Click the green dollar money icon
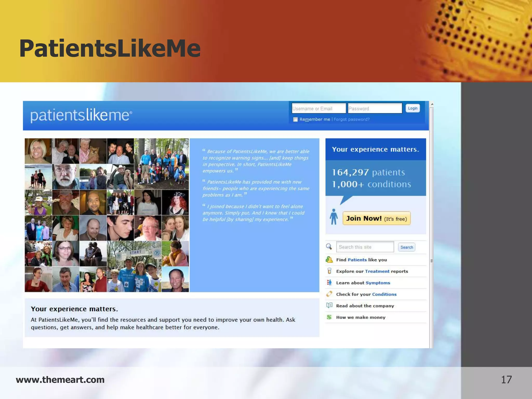This screenshot has width=532, height=399. [x=329, y=317]
